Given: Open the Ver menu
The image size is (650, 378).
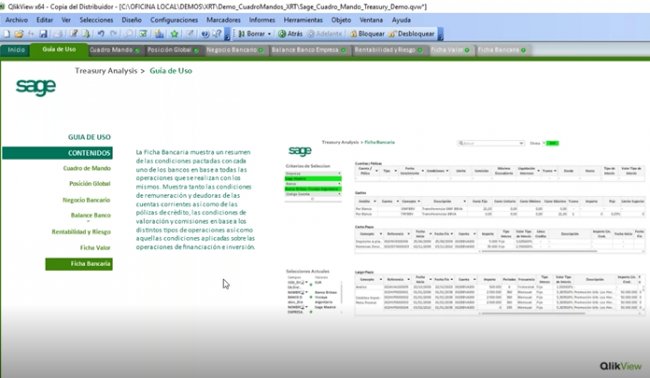Looking at the screenshot, I should 66,20.
